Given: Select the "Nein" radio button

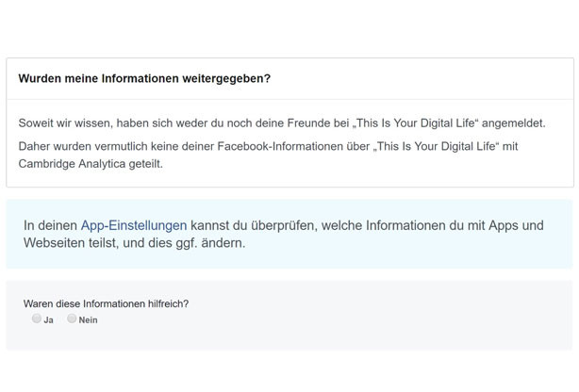Looking at the screenshot, I should [x=72, y=318].
